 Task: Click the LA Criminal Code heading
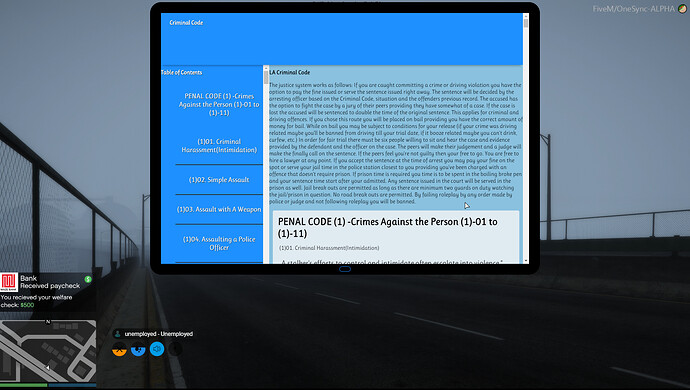(x=290, y=72)
